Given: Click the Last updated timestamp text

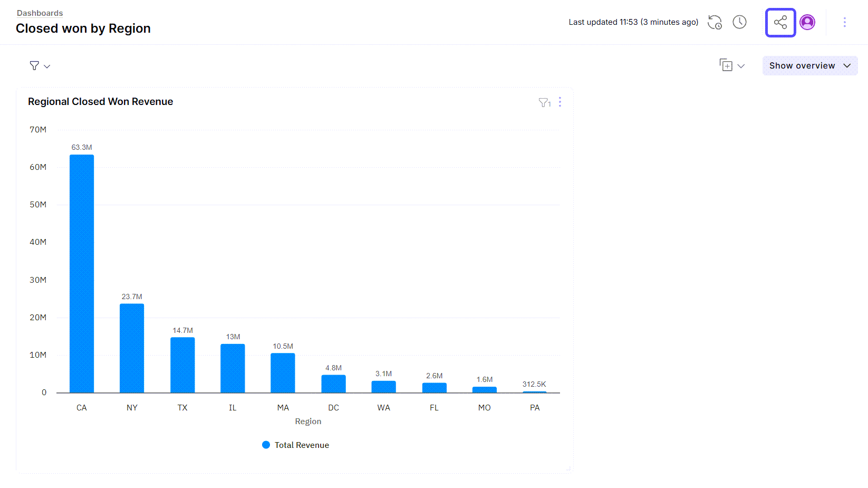Looking at the screenshot, I should (x=633, y=22).
